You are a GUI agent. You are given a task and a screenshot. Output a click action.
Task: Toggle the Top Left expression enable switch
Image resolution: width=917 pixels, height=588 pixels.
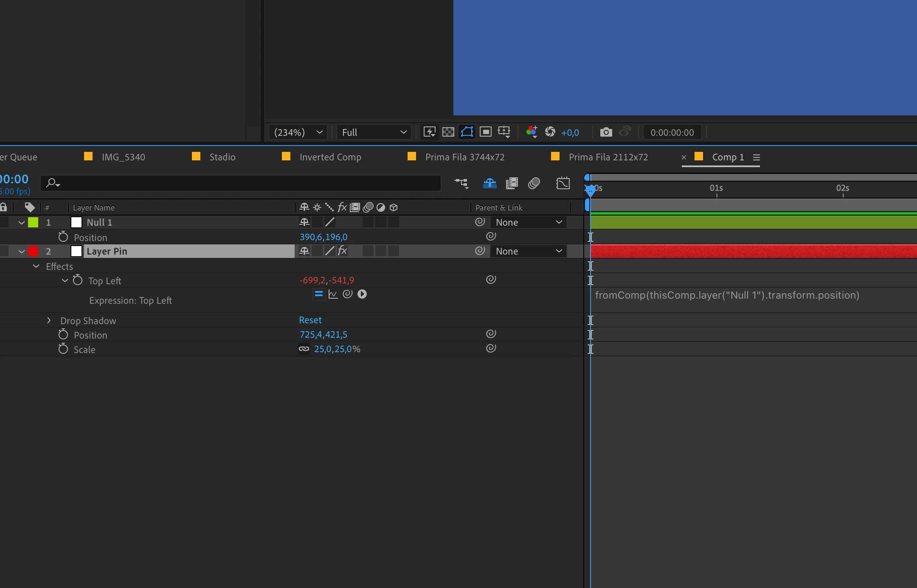tap(319, 294)
